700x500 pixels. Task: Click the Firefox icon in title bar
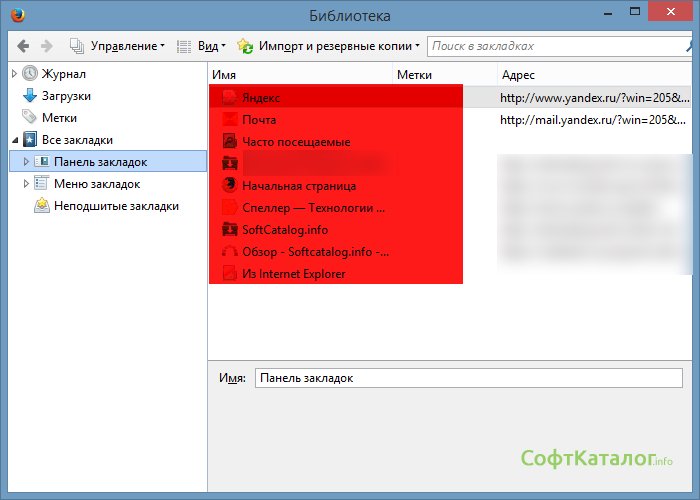(15, 16)
